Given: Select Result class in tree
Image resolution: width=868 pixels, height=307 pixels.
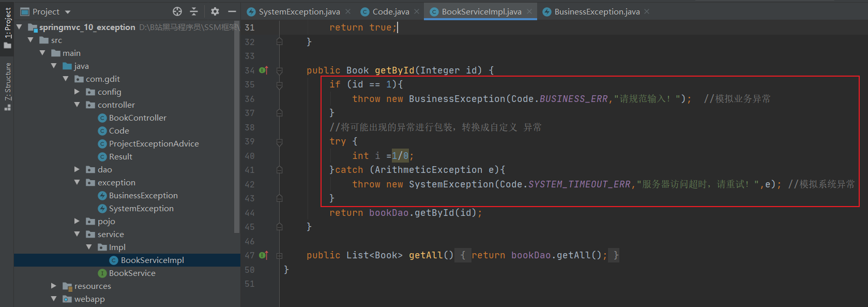Looking at the screenshot, I should click(x=115, y=156).
